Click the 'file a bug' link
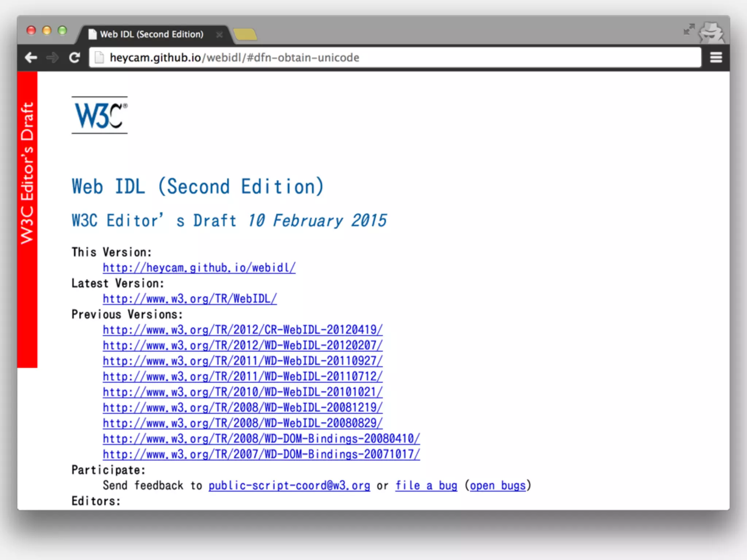The image size is (747, 560). click(x=426, y=486)
